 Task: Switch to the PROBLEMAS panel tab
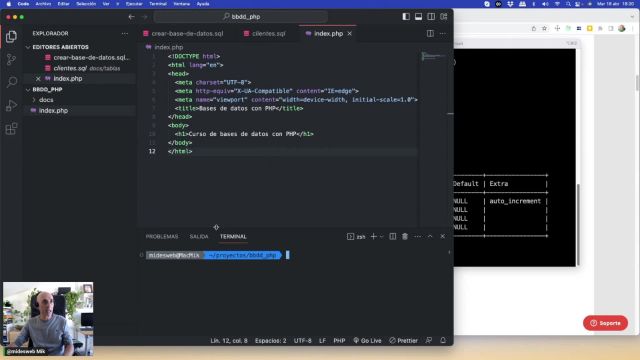pos(162,237)
